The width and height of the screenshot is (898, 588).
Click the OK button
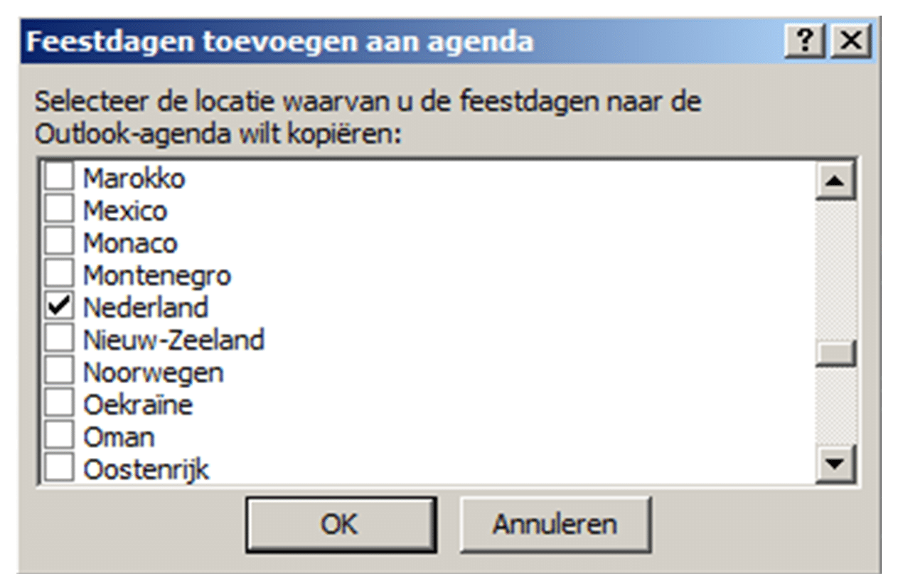(x=340, y=525)
